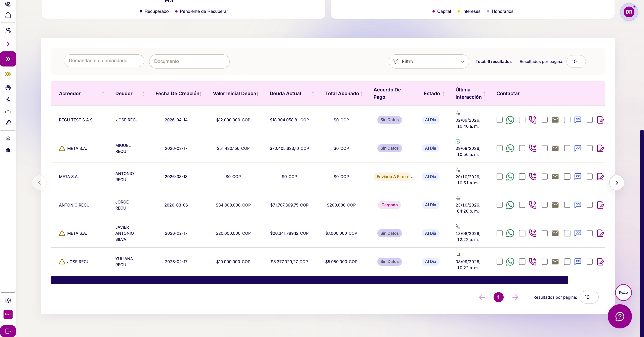Click right carousel arrow beside table
This screenshot has height=337, width=644.
[617, 183]
